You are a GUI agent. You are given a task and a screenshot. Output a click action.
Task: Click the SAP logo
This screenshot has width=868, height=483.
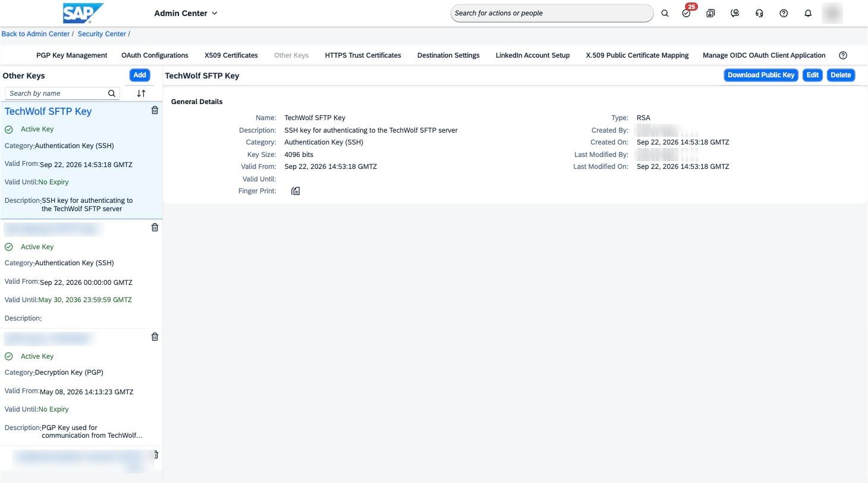tap(83, 13)
